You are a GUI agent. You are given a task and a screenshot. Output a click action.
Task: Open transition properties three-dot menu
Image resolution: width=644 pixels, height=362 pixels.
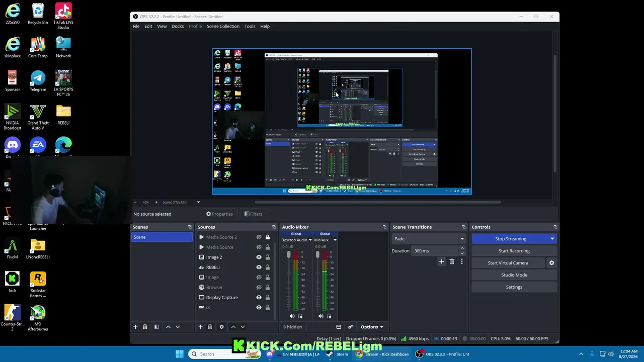[x=461, y=261]
